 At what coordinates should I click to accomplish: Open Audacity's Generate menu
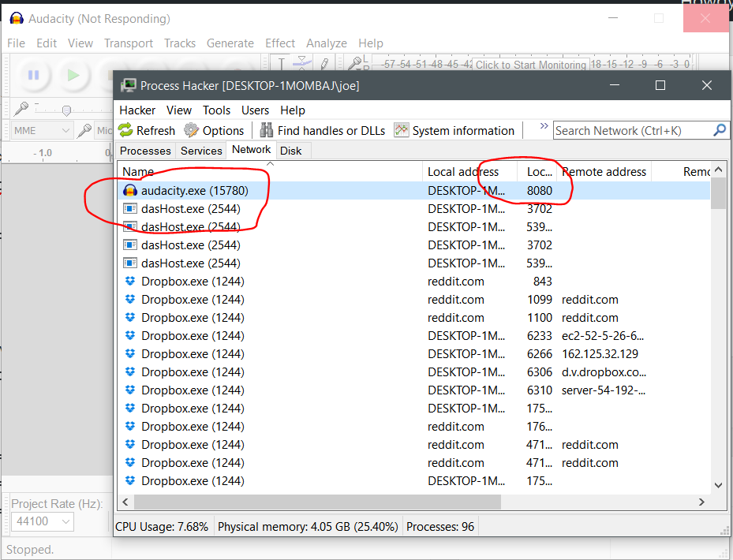(x=230, y=43)
